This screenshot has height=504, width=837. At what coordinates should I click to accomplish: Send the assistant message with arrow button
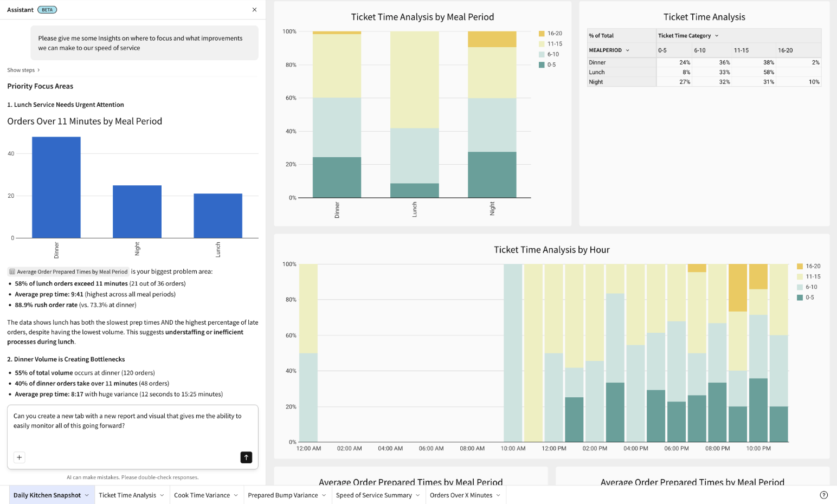(246, 457)
